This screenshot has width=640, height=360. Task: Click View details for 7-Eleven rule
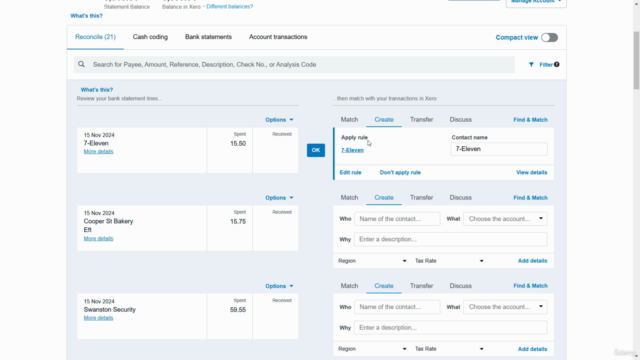(x=531, y=173)
